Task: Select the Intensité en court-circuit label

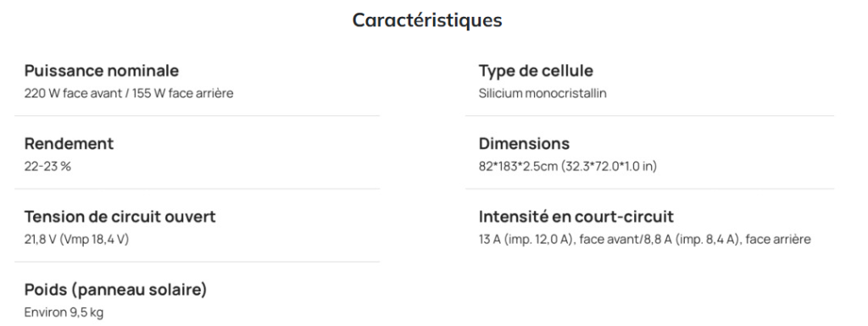Action: point(576,217)
